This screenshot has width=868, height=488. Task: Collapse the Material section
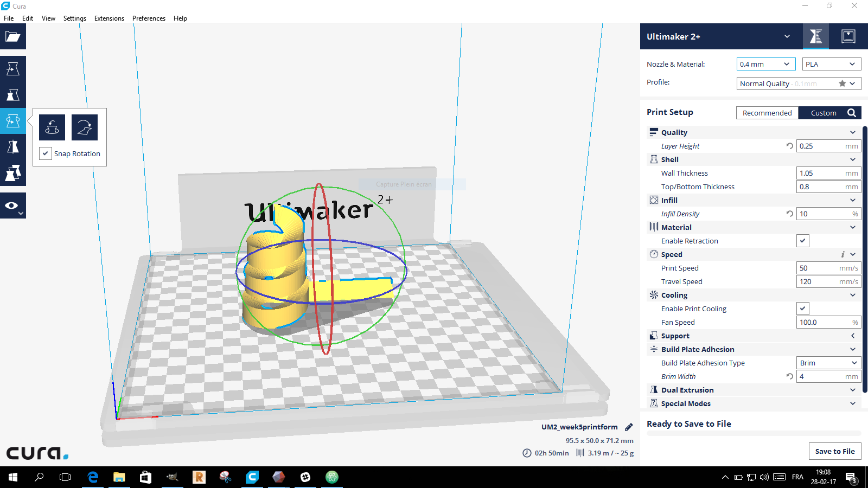853,227
